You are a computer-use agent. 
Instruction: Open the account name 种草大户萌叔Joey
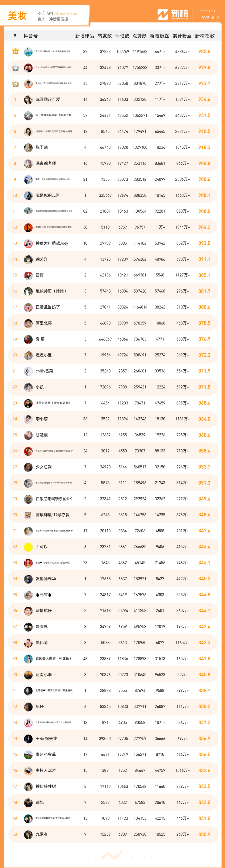pyautogui.click(x=52, y=243)
